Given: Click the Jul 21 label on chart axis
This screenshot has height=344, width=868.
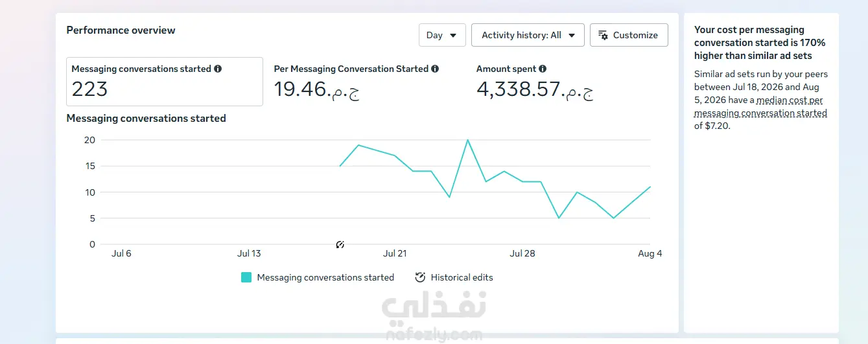Looking at the screenshot, I should [x=395, y=253].
